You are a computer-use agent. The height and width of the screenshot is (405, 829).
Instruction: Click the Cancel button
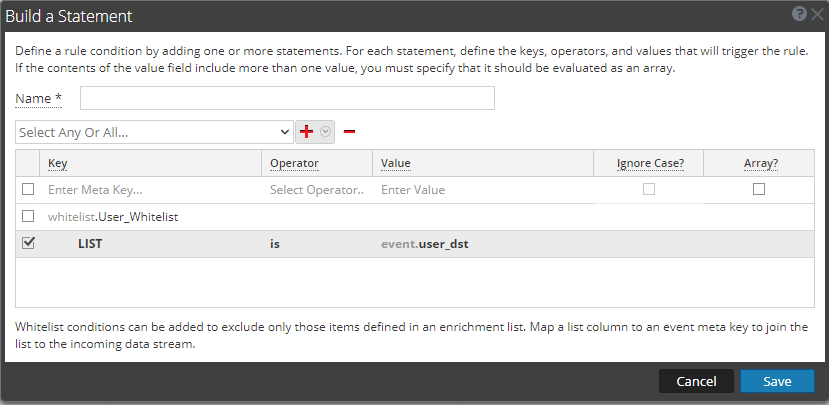(x=696, y=381)
